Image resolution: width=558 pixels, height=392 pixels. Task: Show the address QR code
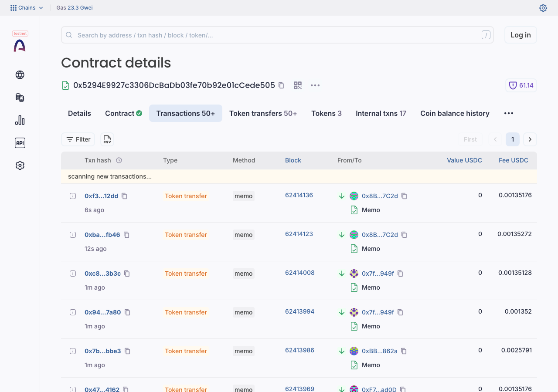tap(298, 85)
